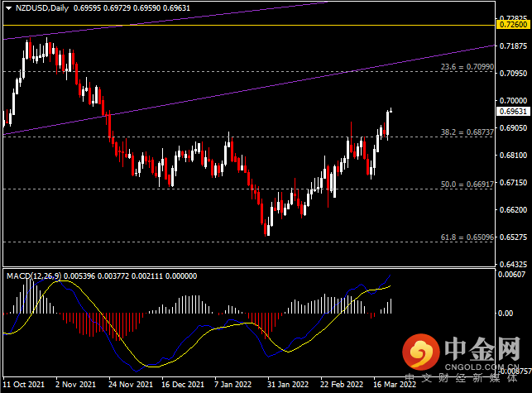This screenshot has width=532, height=393.
Task: Click the MACD(12,26,9) indicator label
Action: pos(34,276)
